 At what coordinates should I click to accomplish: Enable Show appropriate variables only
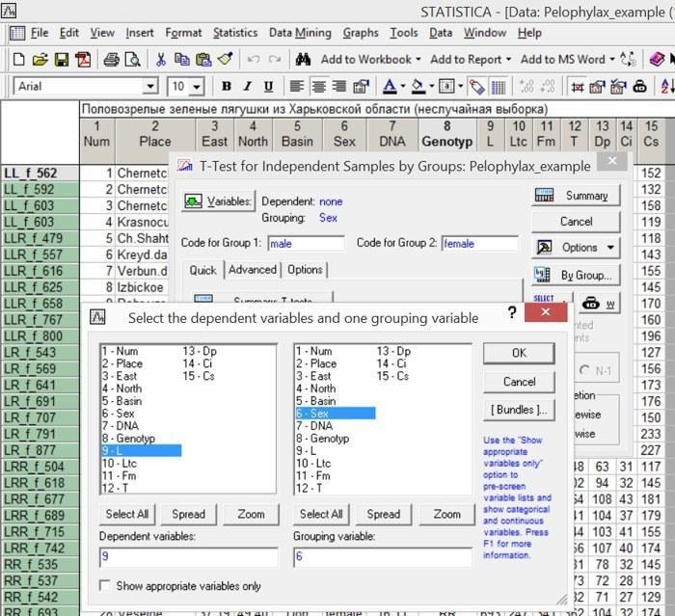coord(104,586)
